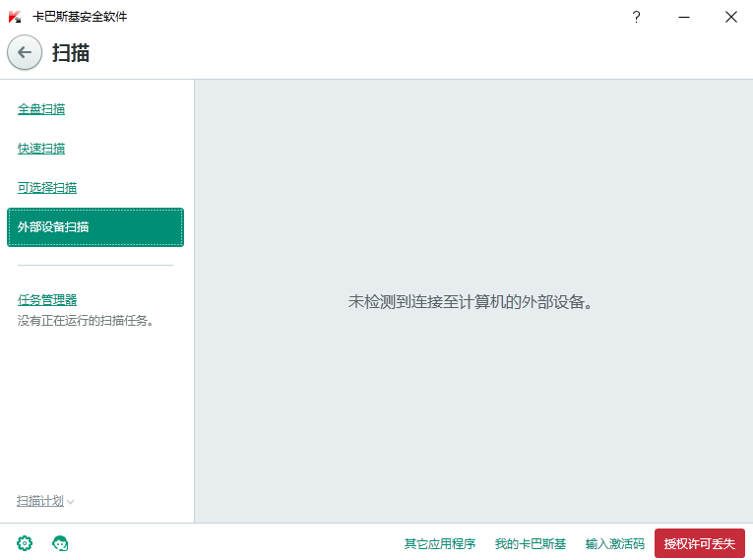The image size is (753, 560).
Task: Switch to 快速扫描 tab
Action: (41, 149)
